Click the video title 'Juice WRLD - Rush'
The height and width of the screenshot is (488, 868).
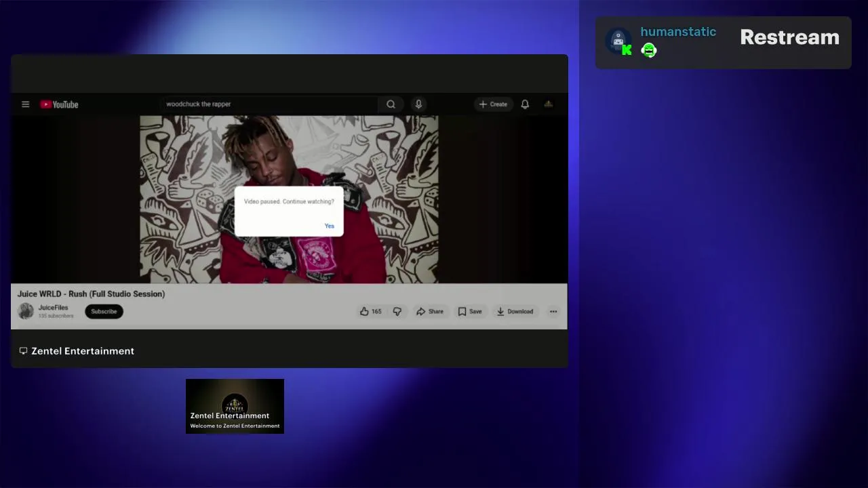(91, 293)
